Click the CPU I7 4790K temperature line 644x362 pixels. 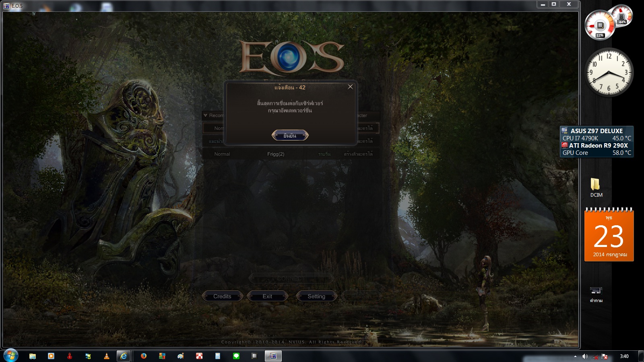point(597,138)
